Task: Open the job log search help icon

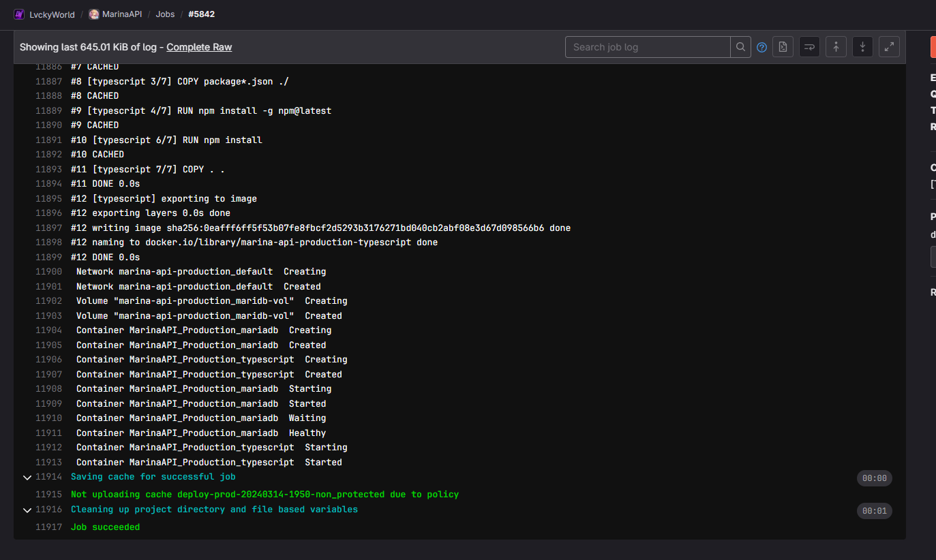Action: pyautogui.click(x=762, y=47)
